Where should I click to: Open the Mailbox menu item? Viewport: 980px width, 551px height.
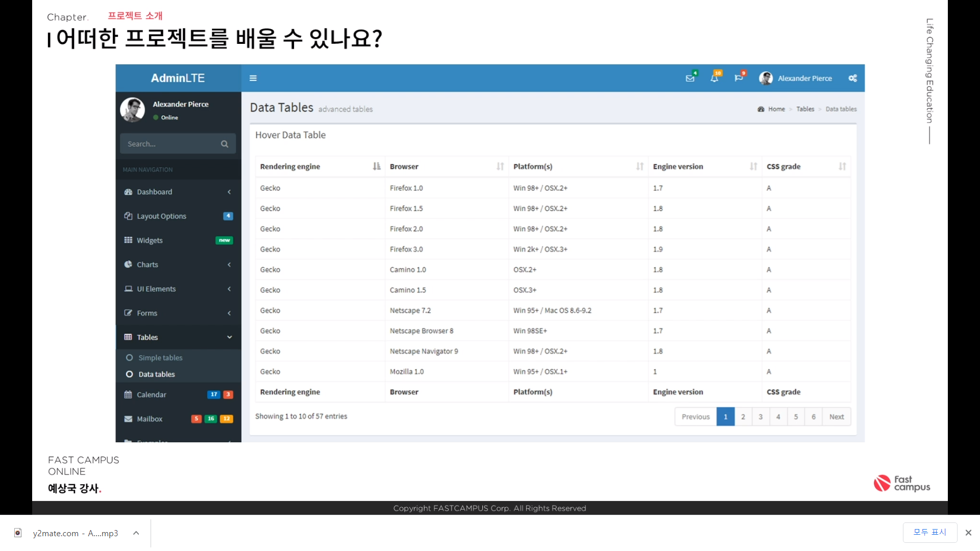(150, 419)
